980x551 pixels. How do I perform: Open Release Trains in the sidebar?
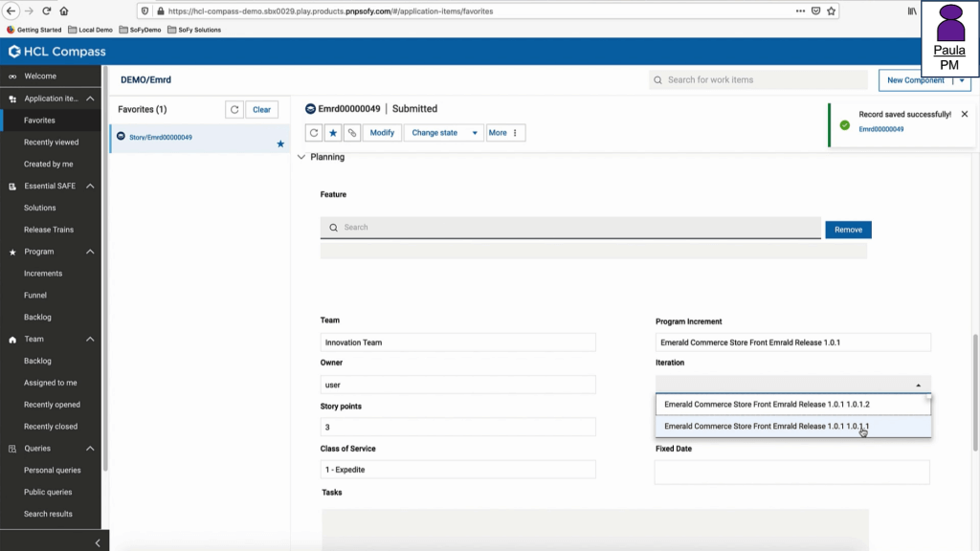point(49,230)
